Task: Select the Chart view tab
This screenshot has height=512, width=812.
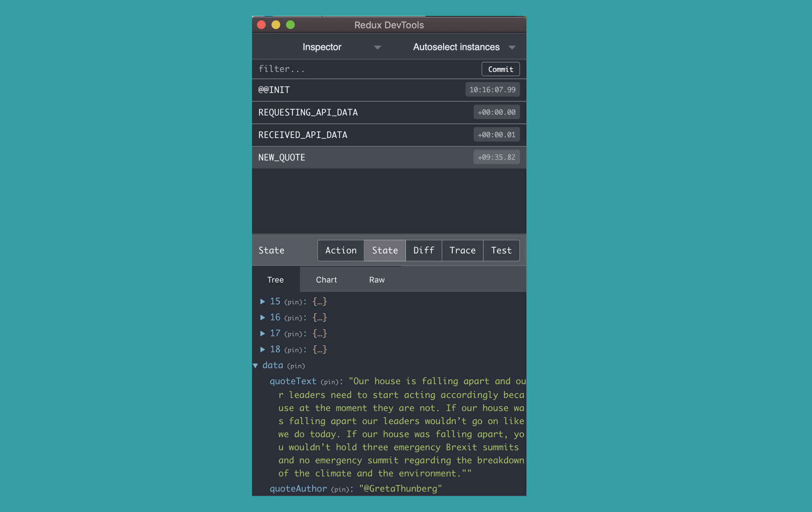Action: pos(326,280)
